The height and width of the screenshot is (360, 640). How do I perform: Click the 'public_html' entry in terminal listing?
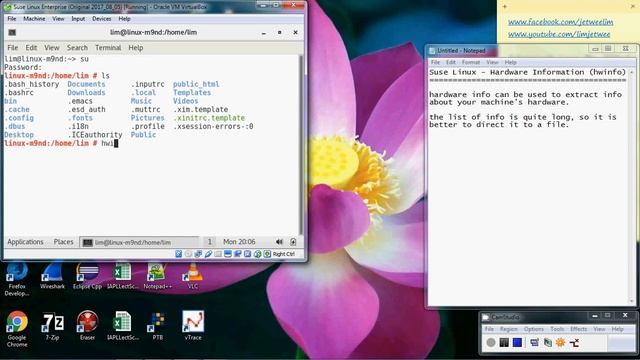click(x=196, y=84)
